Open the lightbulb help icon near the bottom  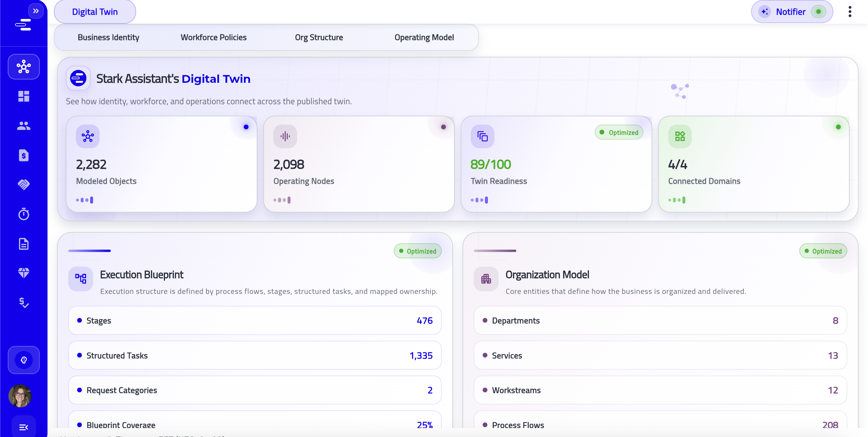(23, 360)
